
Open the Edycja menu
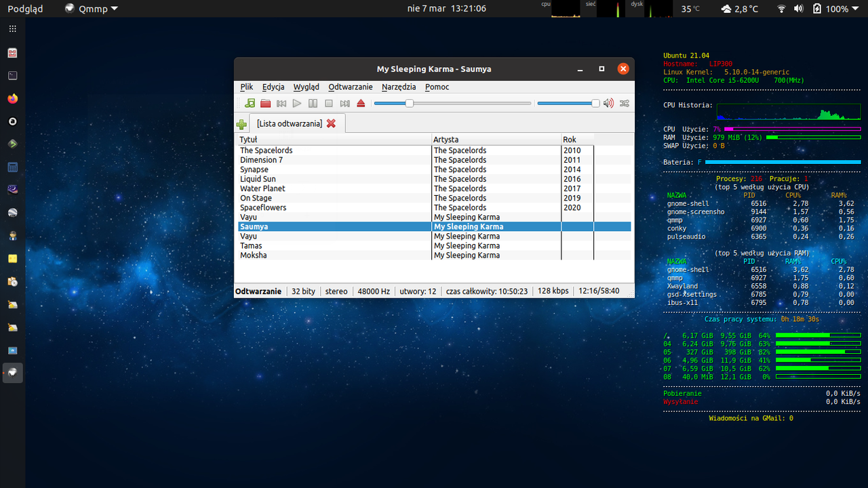pyautogui.click(x=273, y=87)
